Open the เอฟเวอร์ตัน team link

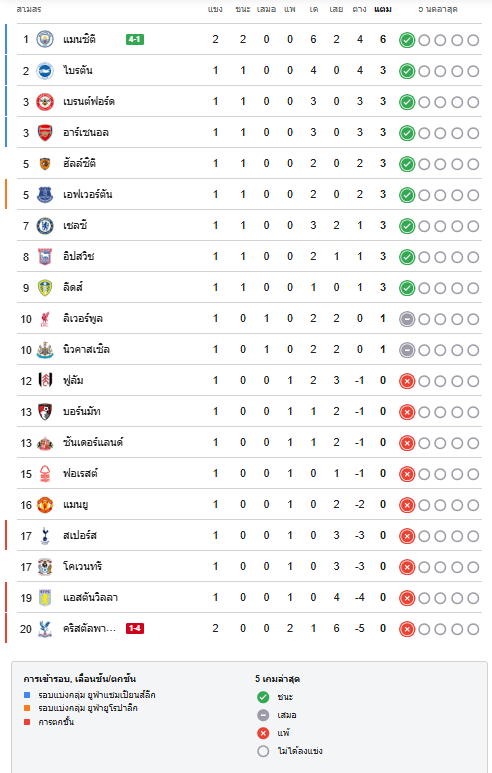point(88,195)
